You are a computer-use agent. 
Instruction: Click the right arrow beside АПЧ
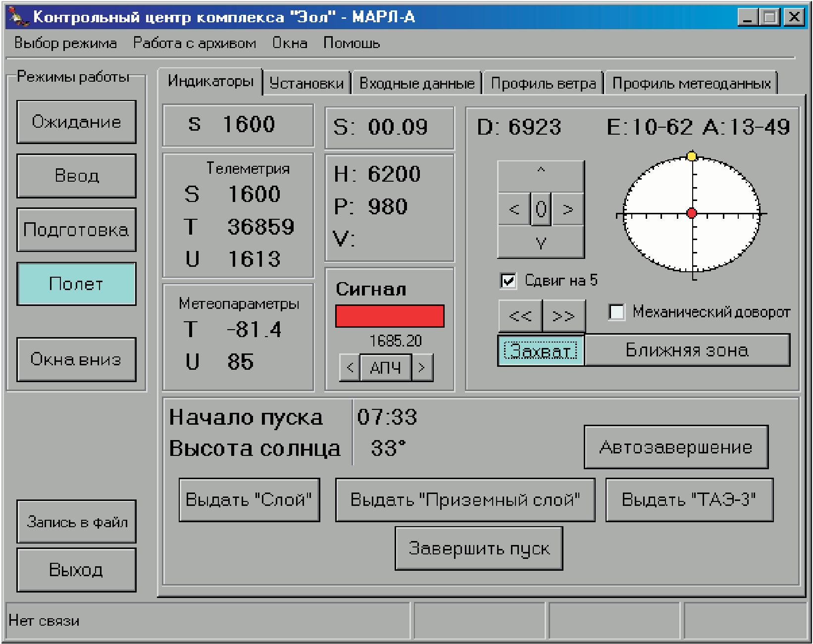pyautogui.click(x=422, y=368)
